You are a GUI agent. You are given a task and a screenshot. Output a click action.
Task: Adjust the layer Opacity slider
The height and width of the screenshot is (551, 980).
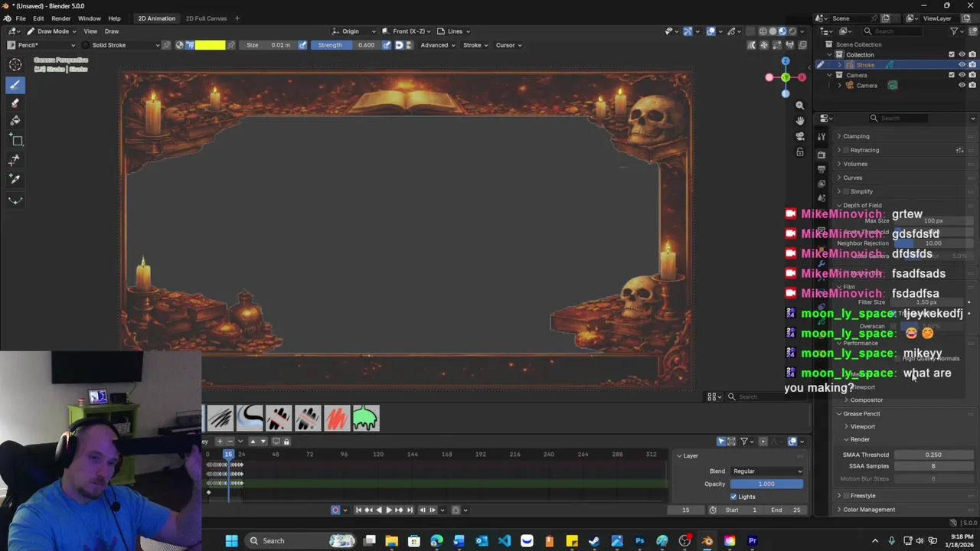(766, 484)
